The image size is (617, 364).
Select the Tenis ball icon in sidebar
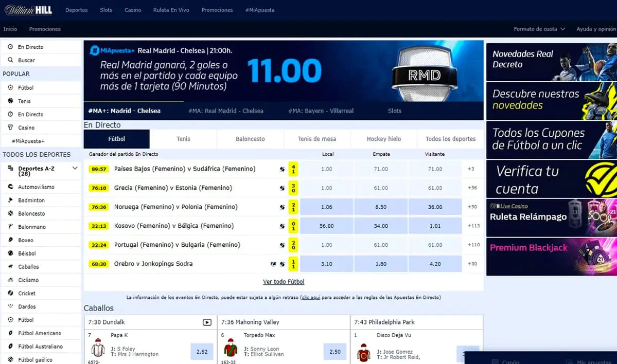11,101
